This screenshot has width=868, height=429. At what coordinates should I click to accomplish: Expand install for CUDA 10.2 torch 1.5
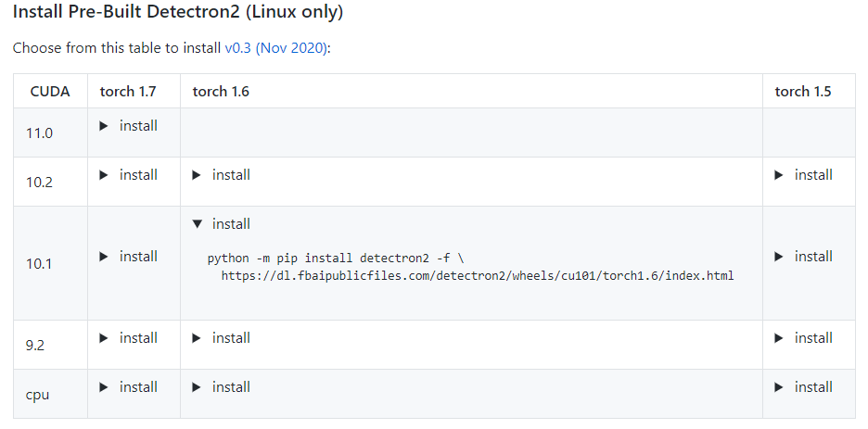pos(803,175)
